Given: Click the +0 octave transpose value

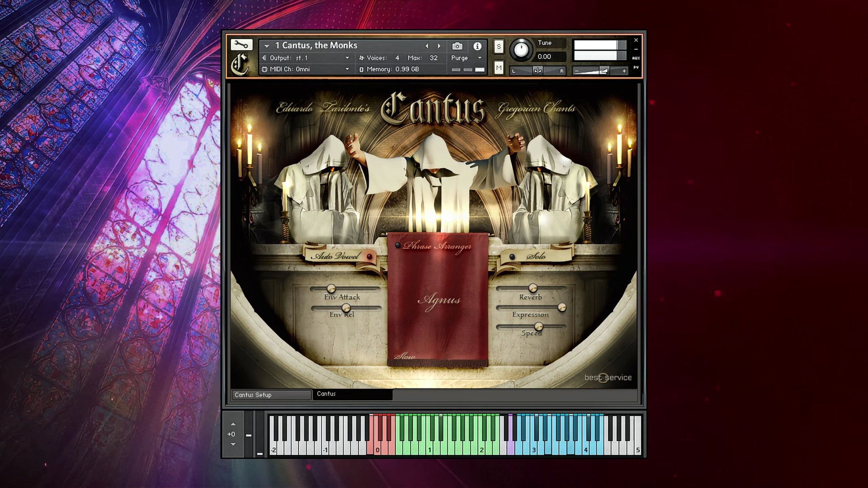Looking at the screenshot, I should click(231, 434).
